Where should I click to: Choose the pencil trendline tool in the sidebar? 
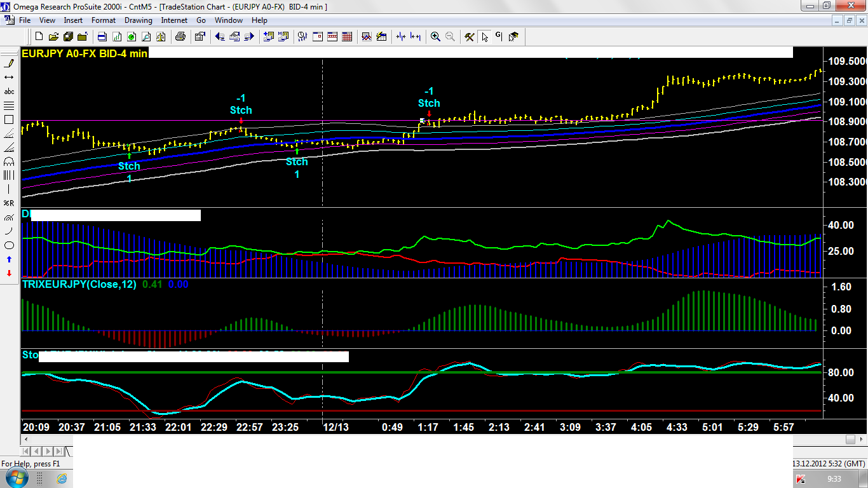[x=9, y=64]
